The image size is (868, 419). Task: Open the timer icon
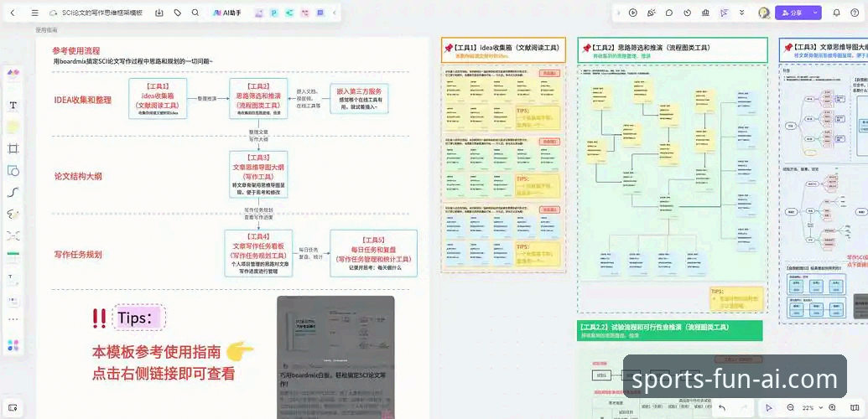click(688, 13)
